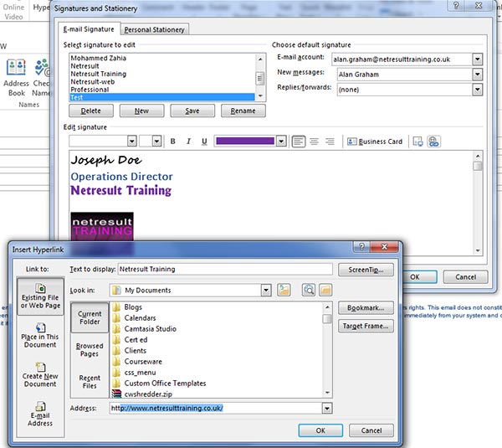Choose Place in This Document link type
The width and height of the screenshot is (502, 448).
tap(40, 336)
